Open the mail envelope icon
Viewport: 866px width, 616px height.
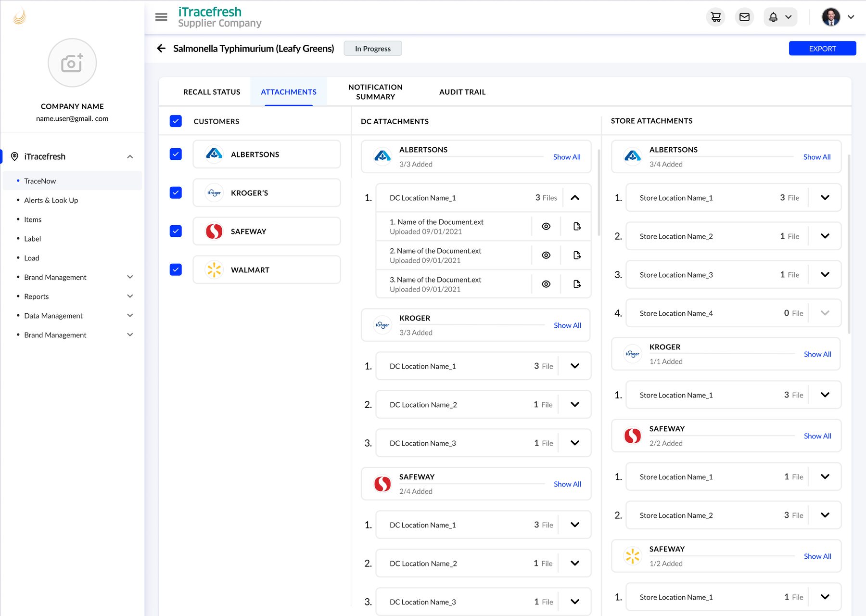point(744,17)
